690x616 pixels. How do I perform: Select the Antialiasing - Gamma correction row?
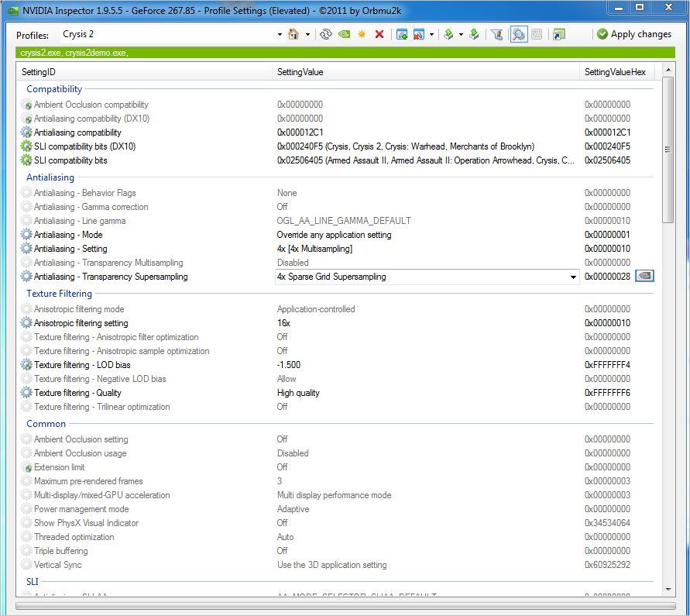[x=337, y=207]
